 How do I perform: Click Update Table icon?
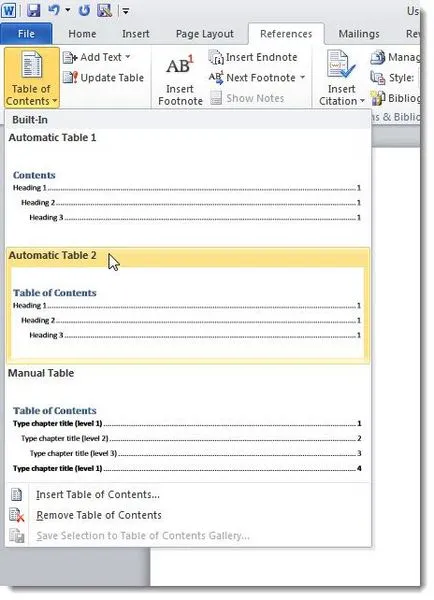(70, 78)
